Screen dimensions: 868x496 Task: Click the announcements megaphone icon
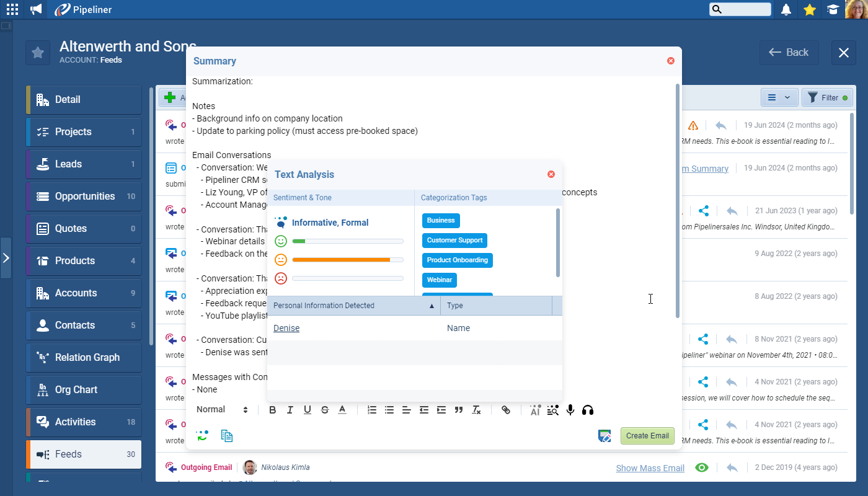click(x=36, y=9)
